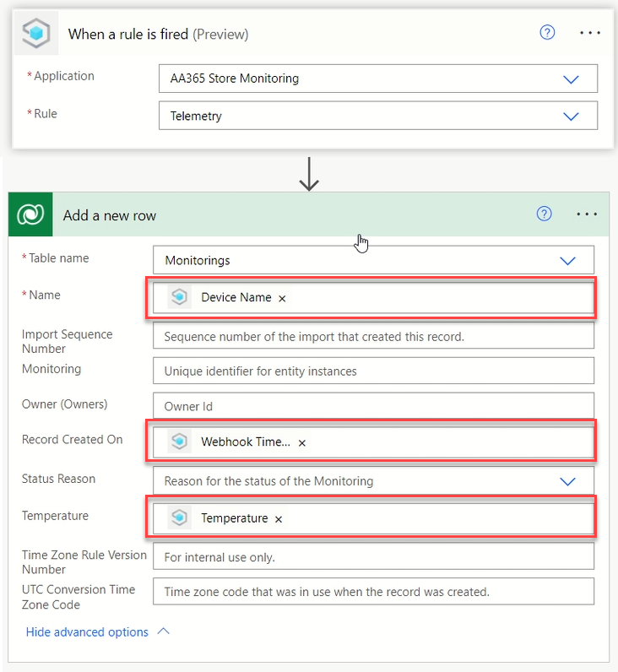Click the 'Record Created On' label
618x672 pixels.
[x=72, y=439]
